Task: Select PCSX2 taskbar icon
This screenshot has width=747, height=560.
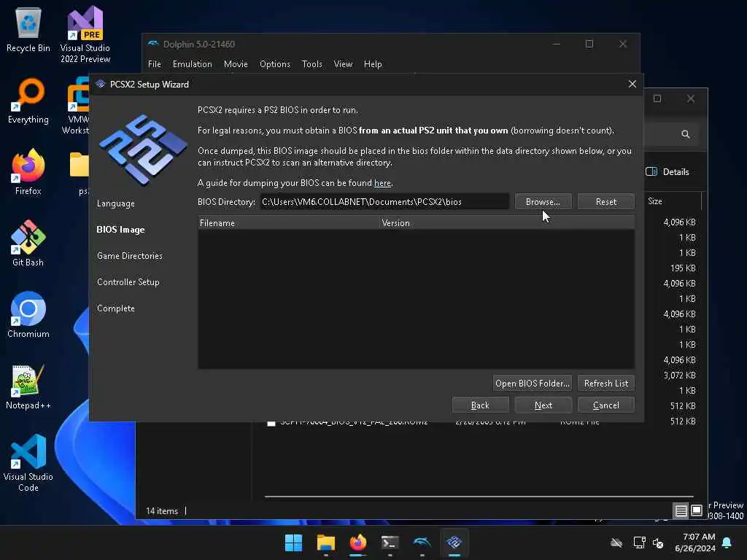Action: pos(454,542)
